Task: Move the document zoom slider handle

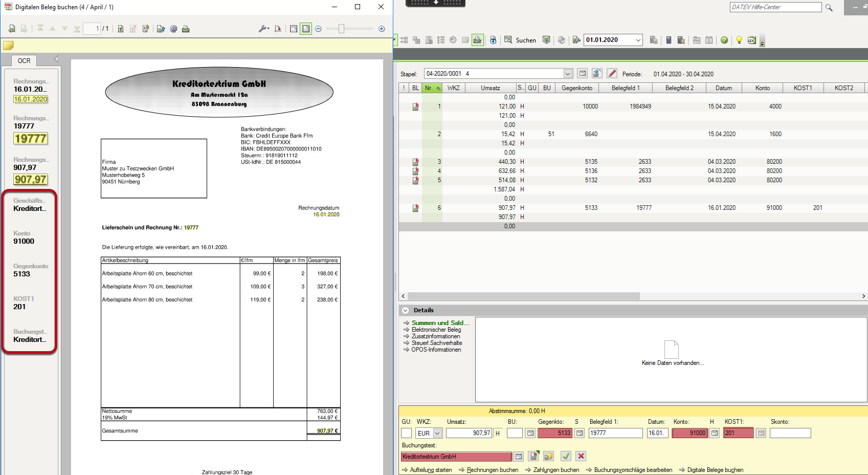Action: click(x=341, y=29)
